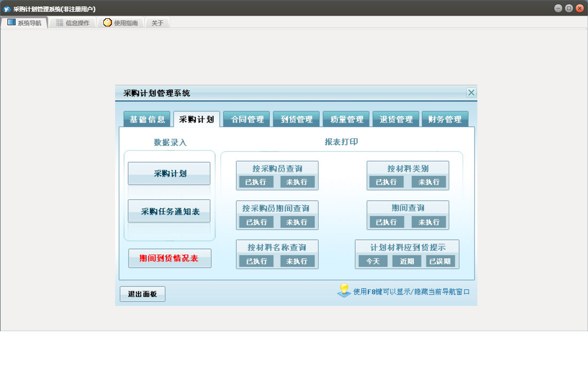Click the 采购计划 data entry button
Viewport: 588px width, 382px height.
169,174
